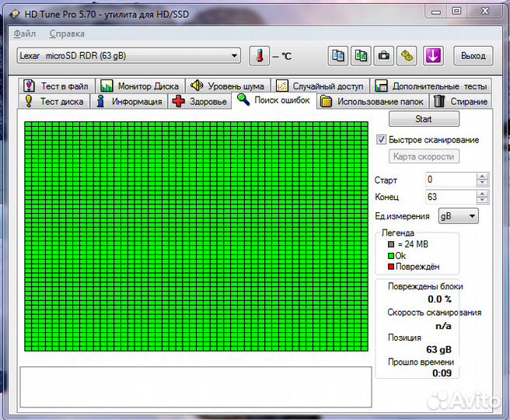This screenshot has height=420, width=510.
Task: Click the camera save screenshot icon
Action: click(383, 56)
